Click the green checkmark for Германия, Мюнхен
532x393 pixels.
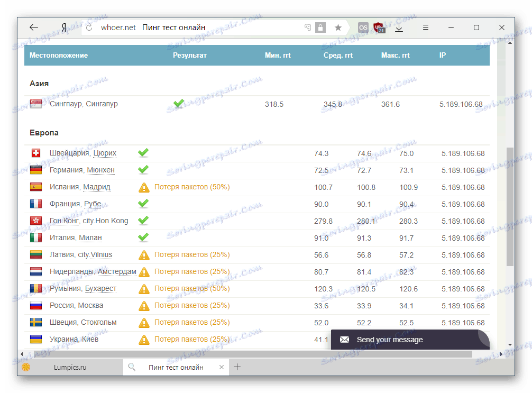pyautogui.click(x=143, y=169)
